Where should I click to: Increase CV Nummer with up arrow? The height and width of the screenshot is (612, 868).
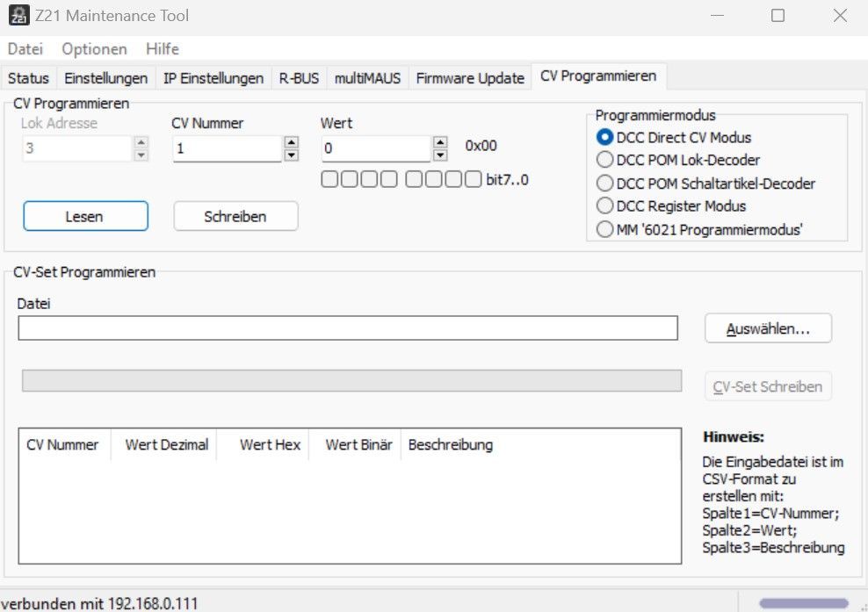click(x=292, y=142)
